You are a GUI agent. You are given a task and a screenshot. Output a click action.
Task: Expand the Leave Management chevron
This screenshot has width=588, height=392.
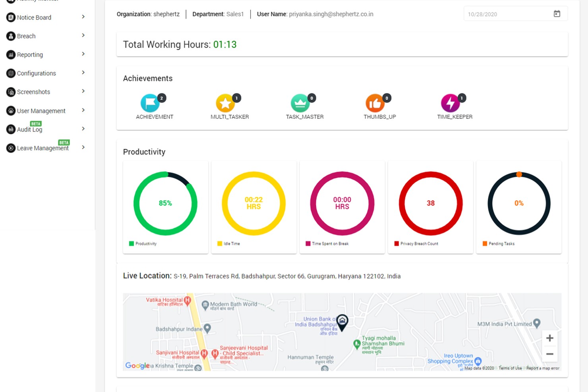pos(83,147)
